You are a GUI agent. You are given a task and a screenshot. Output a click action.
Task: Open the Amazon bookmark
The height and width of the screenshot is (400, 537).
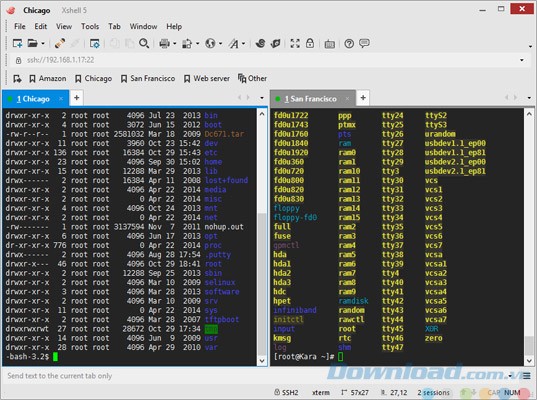[x=48, y=78]
